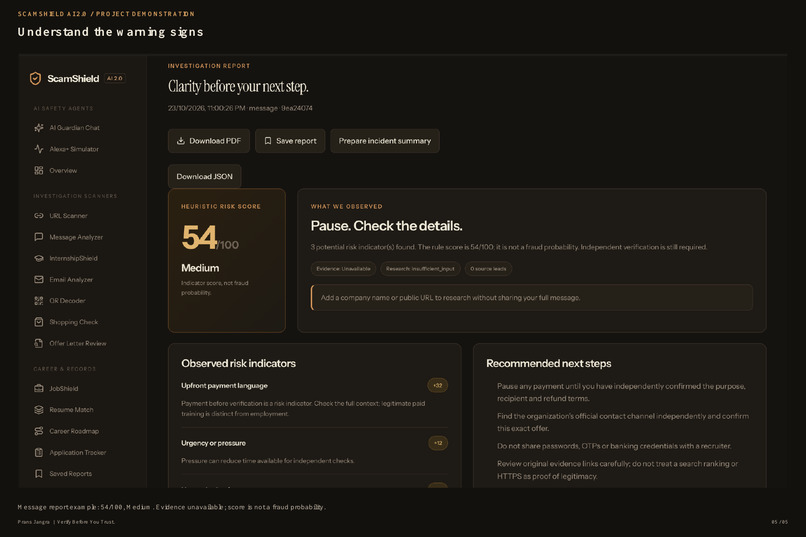Open Shopping Check scanner
The height and width of the screenshot is (537, 806).
click(74, 322)
